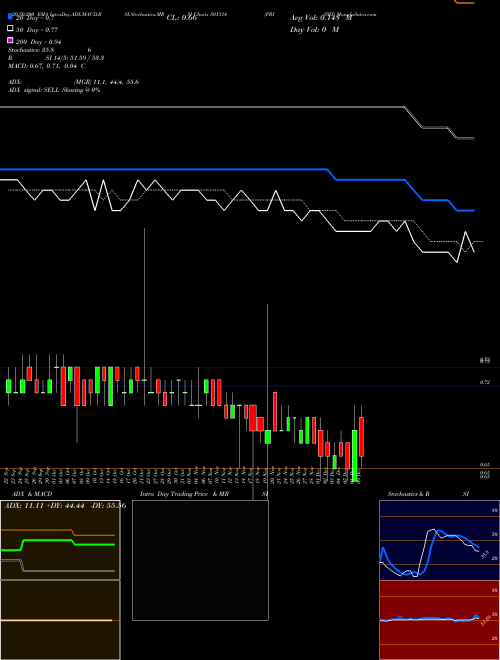
Task: Open the ADX line sub-chart panel
Action: [60, 540]
